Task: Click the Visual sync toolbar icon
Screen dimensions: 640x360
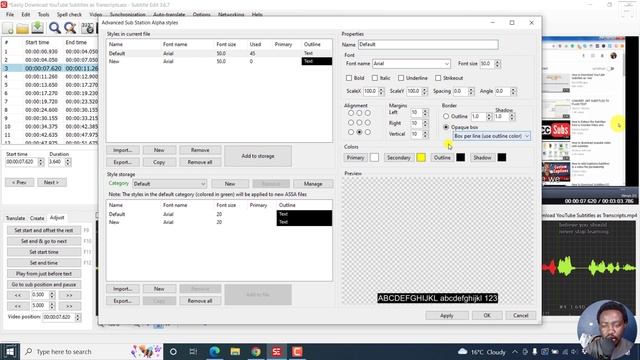Action: (x=87, y=28)
